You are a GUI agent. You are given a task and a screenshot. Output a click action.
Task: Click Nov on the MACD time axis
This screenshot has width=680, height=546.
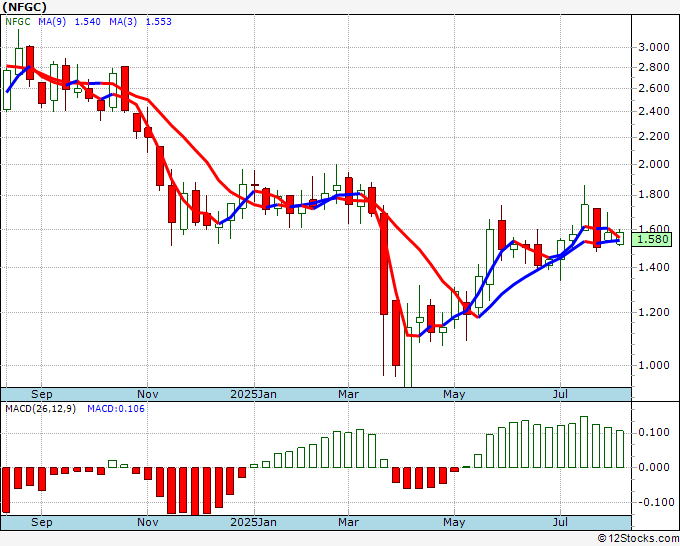[147, 522]
